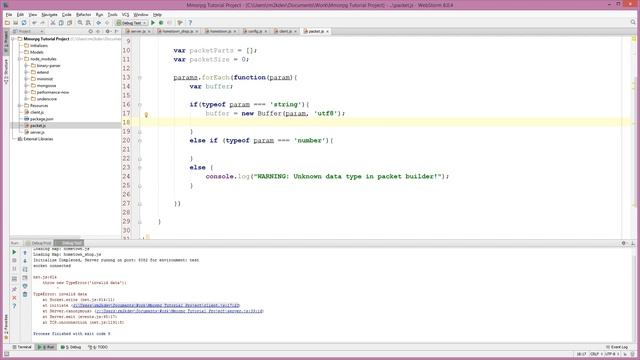Fold the if block at line 16

point(140,104)
